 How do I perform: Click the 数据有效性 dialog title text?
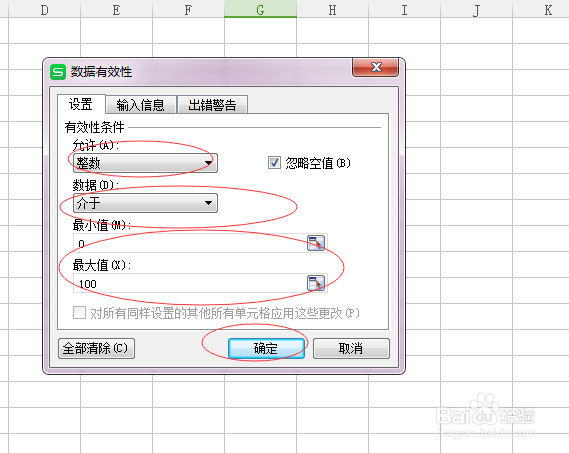[x=101, y=72]
